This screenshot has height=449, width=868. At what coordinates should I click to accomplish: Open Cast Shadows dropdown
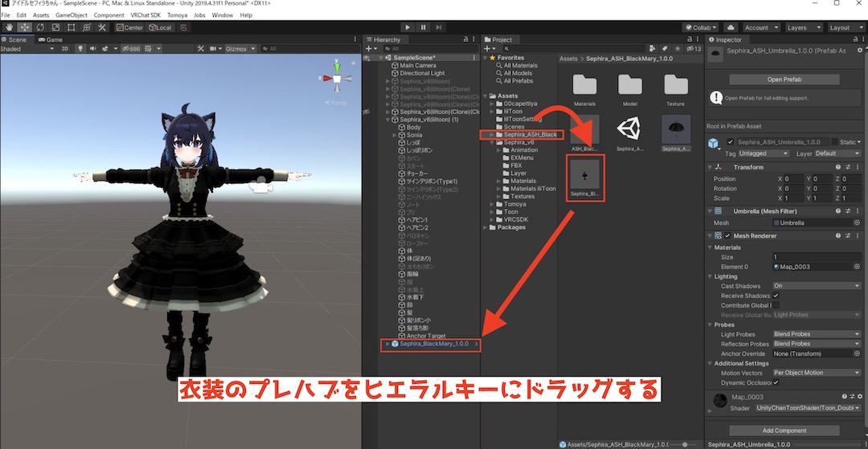pyautogui.click(x=817, y=286)
